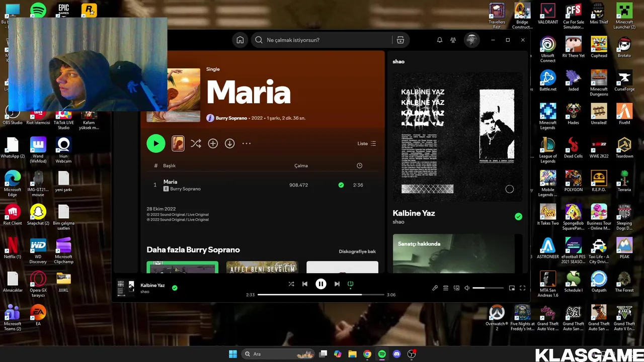The image size is (644, 362).
Task: Open the Opera GX desktop icon
Action: [38, 284]
